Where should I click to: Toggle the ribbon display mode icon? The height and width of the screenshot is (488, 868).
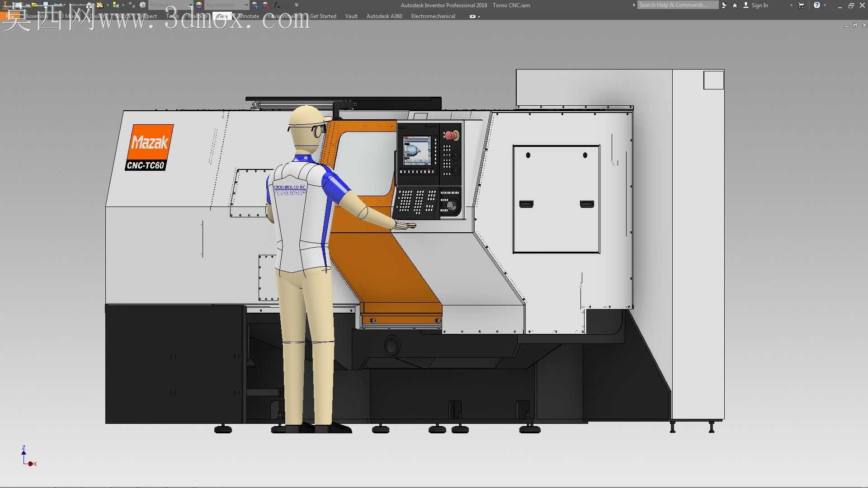tap(472, 16)
